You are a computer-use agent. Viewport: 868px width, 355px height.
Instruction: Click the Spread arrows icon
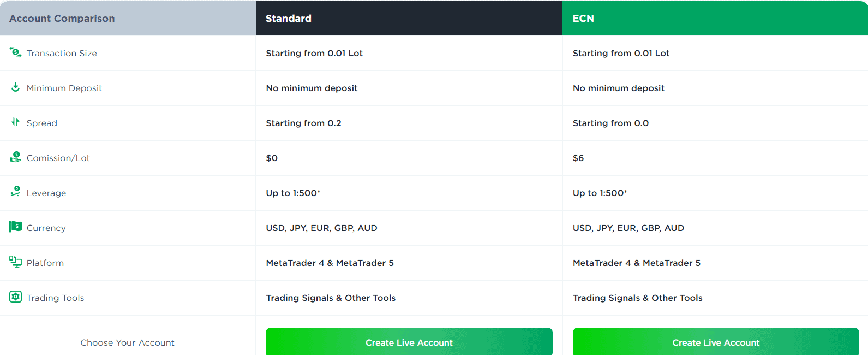click(15, 123)
